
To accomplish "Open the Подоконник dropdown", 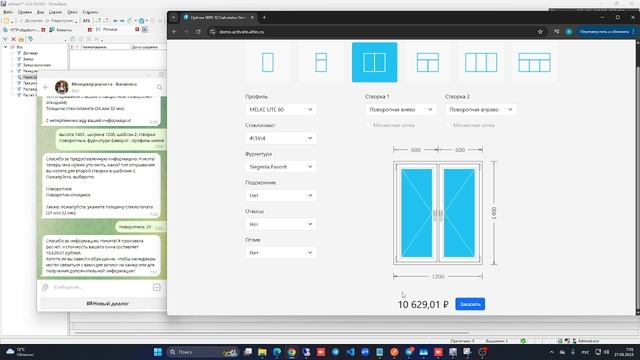I will coord(281,196).
